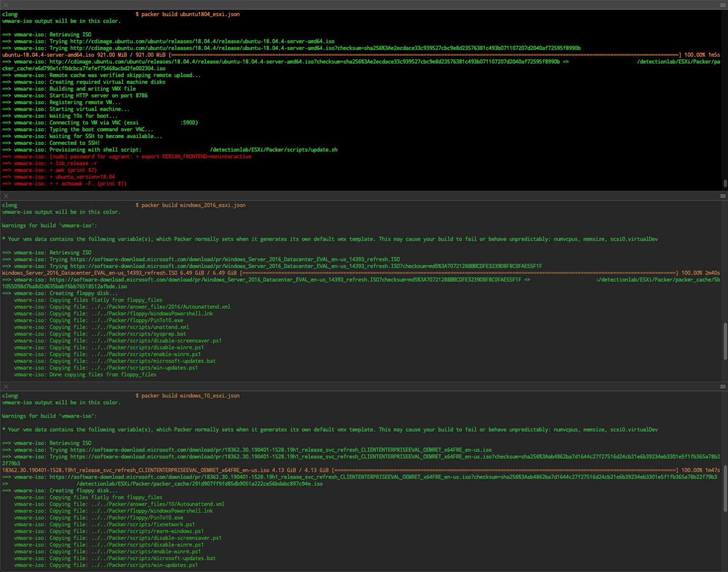Open the hamburger menu of the top pane
This screenshot has width=728, height=572.
(722, 5)
